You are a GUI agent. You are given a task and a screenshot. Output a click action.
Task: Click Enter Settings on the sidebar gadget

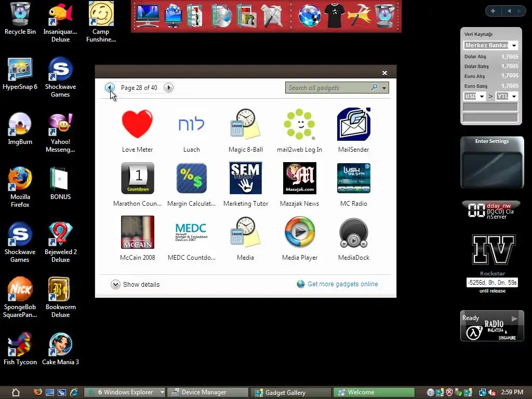coord(492,141)
